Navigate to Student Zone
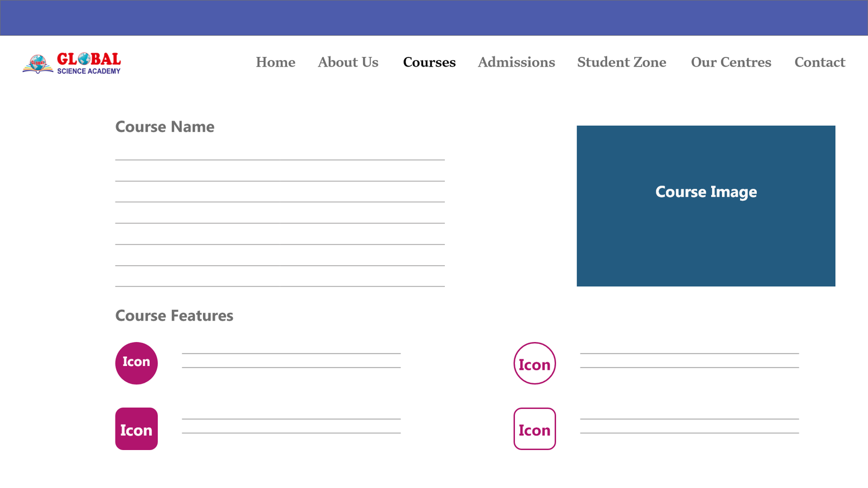Screen dimensions: 868x488 point(621,62)
